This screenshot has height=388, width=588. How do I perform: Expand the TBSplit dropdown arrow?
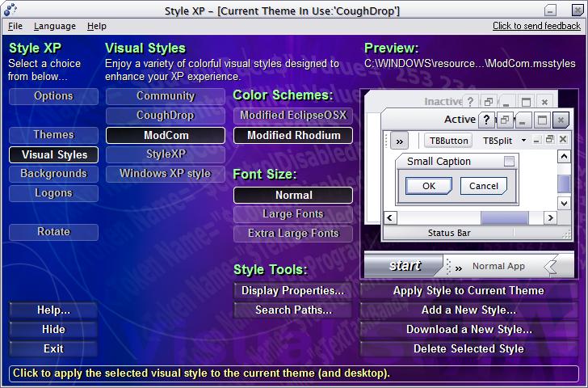pos(523,141)
